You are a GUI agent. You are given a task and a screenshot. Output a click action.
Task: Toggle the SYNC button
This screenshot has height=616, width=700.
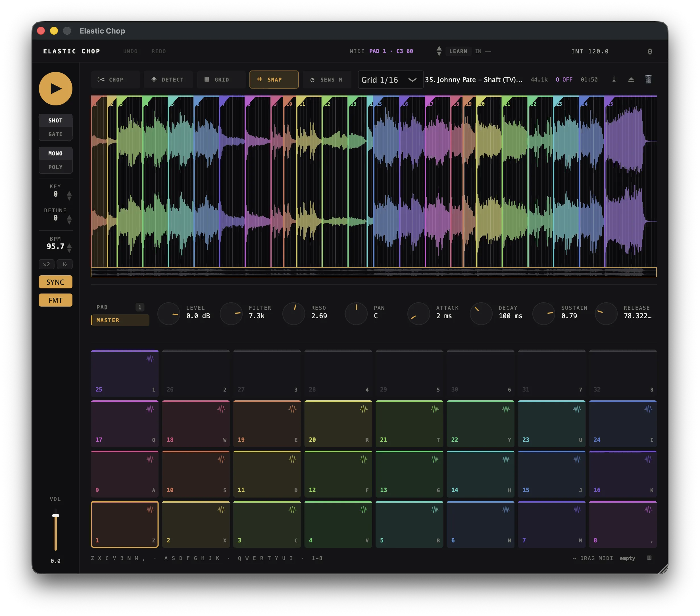click(55, 282)
